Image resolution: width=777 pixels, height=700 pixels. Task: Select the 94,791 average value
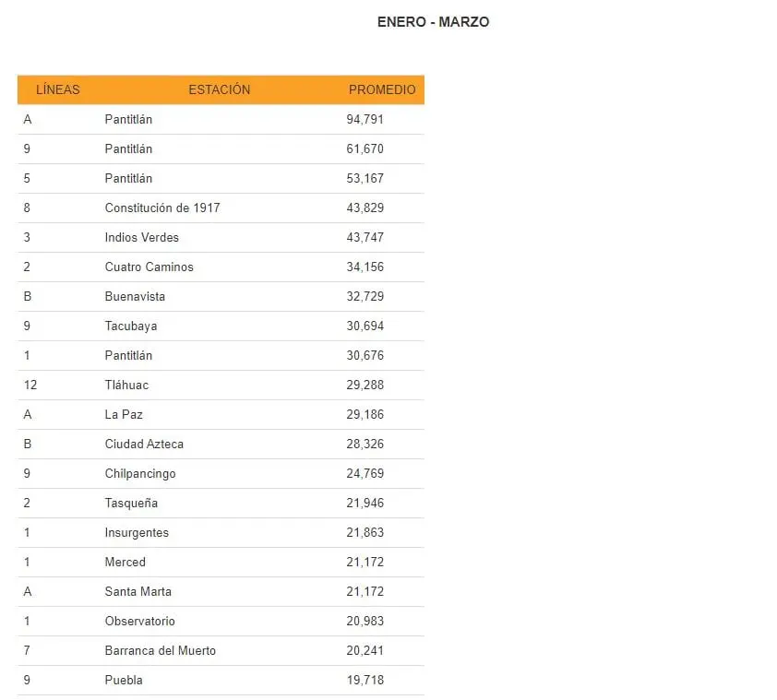click(x=365, y=119)
